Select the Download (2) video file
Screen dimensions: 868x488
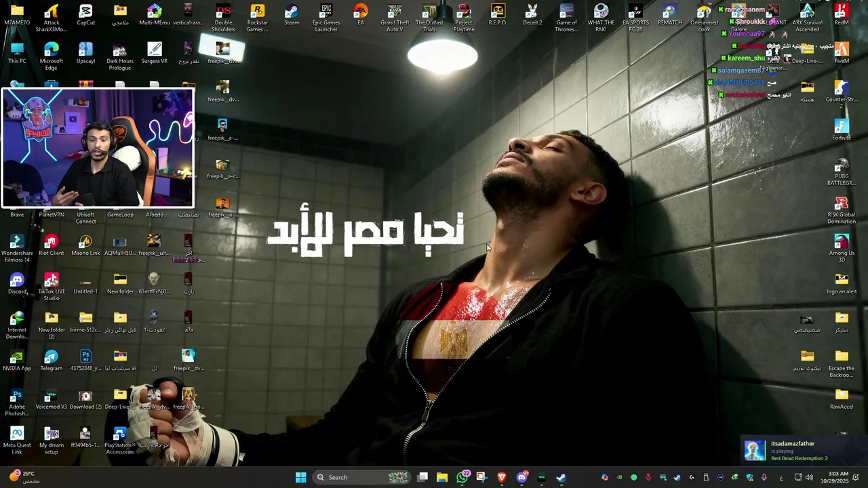pyautogui.click(x=85, y=399)
